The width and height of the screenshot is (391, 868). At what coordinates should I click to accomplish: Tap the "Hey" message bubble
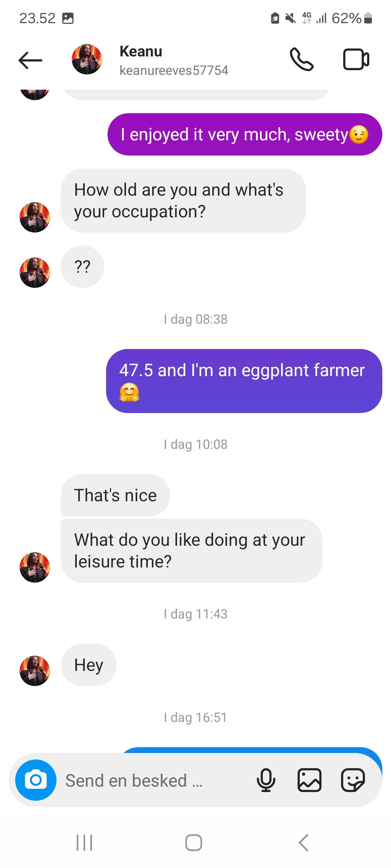[89, 665]
